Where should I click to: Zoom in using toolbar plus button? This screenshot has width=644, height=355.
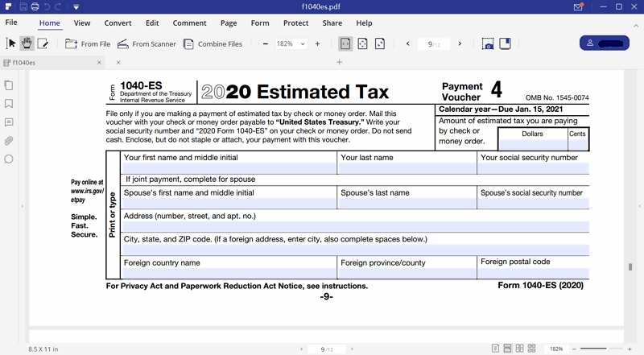tap(317, 43)
